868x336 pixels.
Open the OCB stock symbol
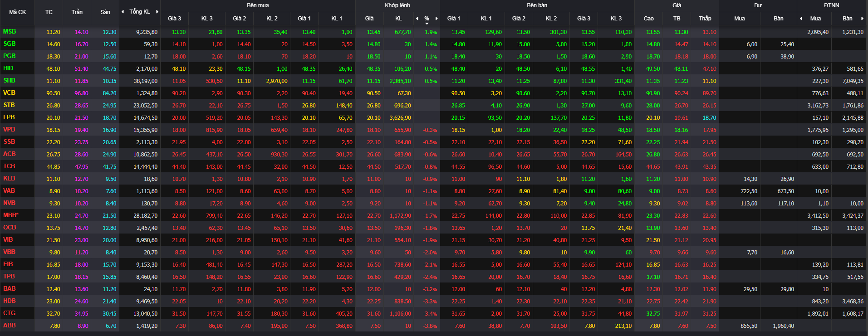coord(10,228)
